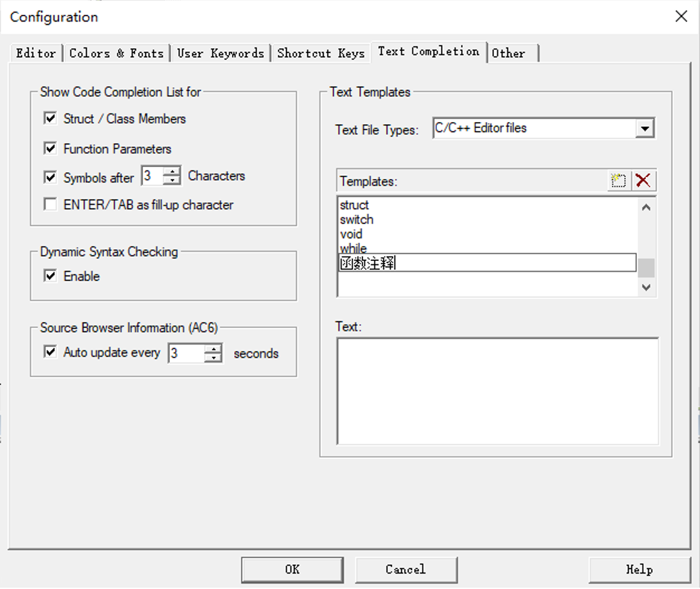Open the Text File Types dropdown
The image size is (700, 589).
(x=644, y=128)
